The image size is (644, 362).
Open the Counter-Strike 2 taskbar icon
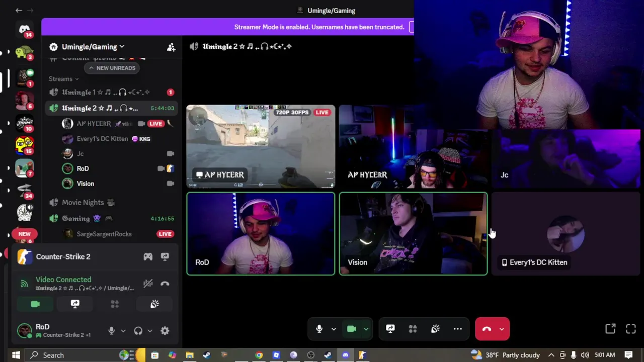click(x=362, y=355)
